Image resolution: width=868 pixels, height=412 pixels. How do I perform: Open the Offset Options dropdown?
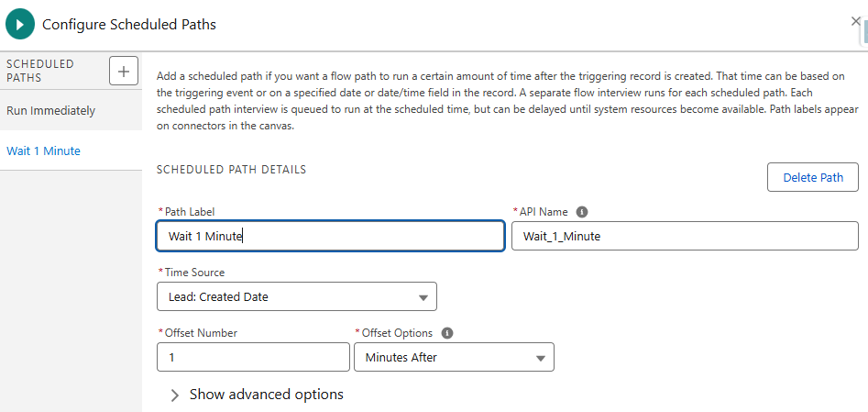point(454,357)
